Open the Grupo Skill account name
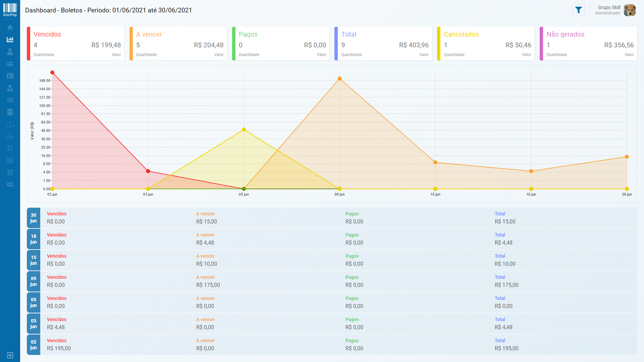This screenshot has height=362, width=644. pos(609,7)
